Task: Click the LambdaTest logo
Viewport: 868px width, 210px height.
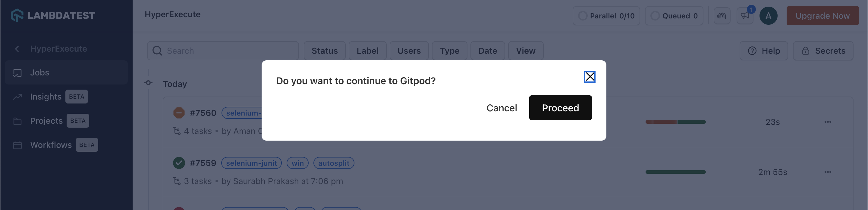Action: [52, 15]
